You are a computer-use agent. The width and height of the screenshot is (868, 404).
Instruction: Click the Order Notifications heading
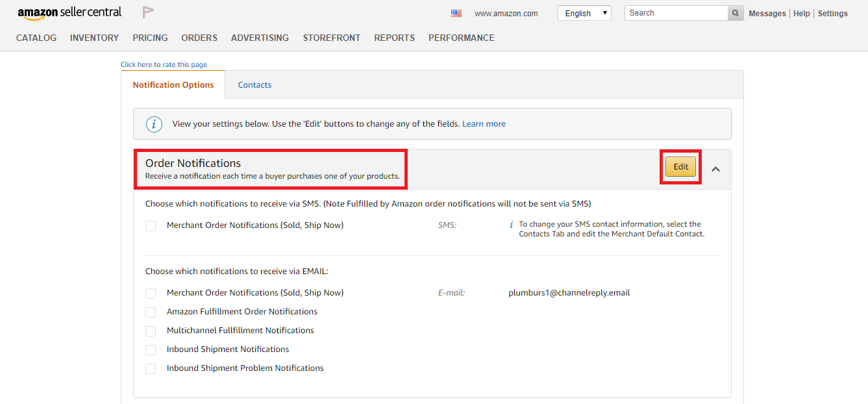pyautogui.click(x=193, y=163)
